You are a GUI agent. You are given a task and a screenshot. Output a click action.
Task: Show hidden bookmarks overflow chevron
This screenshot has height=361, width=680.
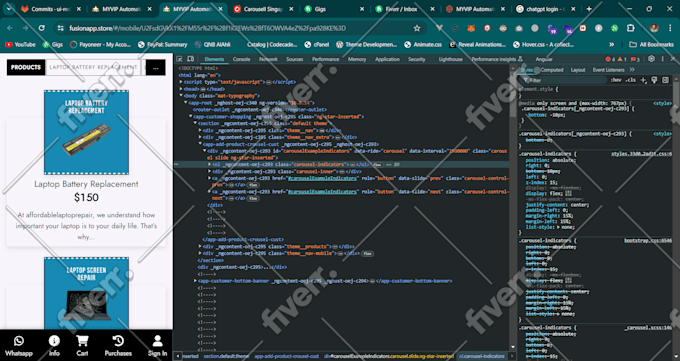611,45
